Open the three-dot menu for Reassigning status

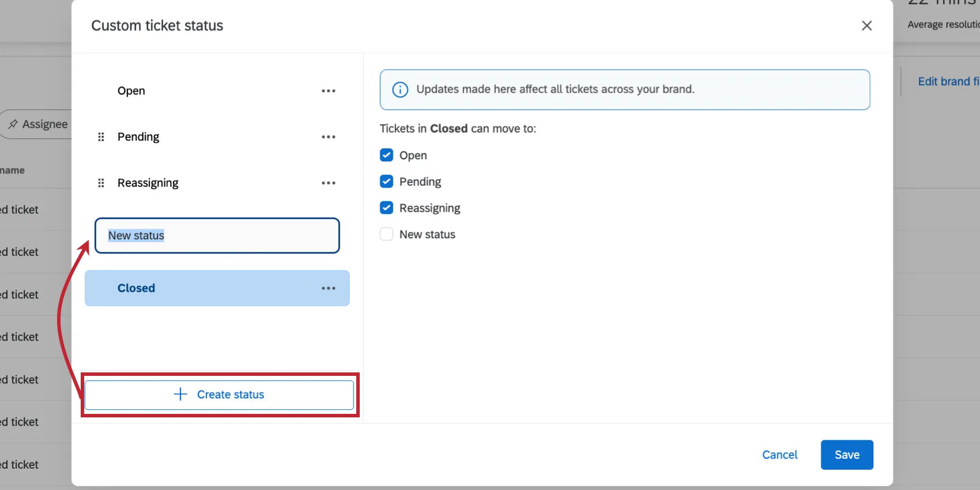coord(329,183)
